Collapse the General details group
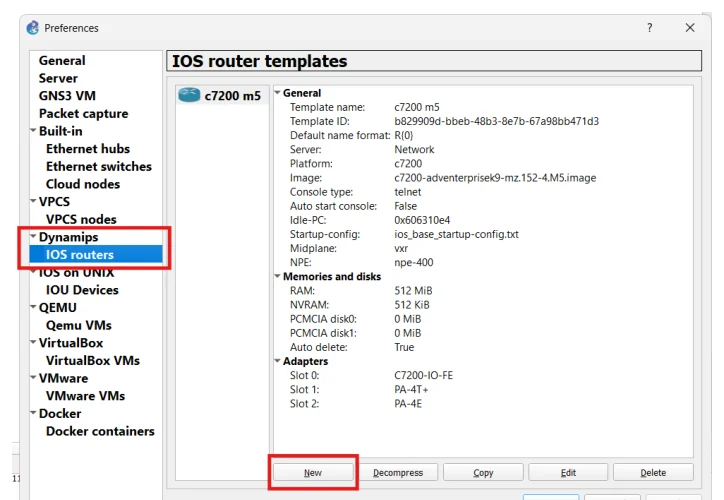This screenshot has height=500, width=724. click(x=278, y=93)
